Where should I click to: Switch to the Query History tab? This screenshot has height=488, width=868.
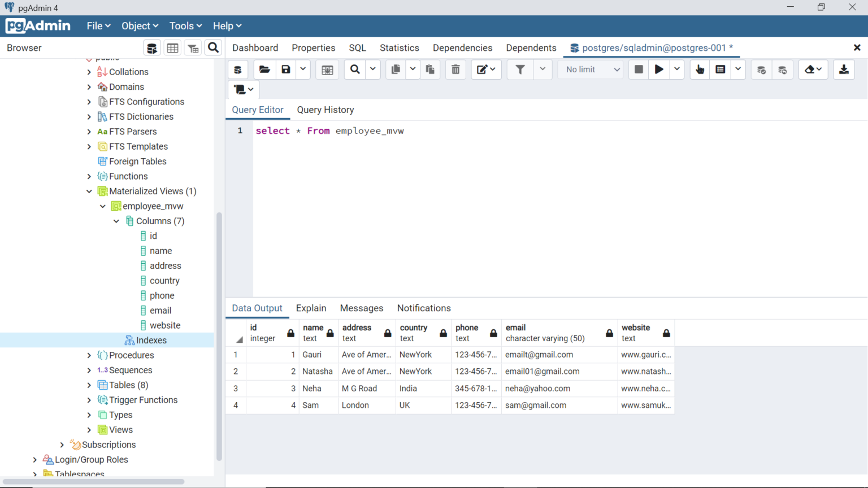325,110
